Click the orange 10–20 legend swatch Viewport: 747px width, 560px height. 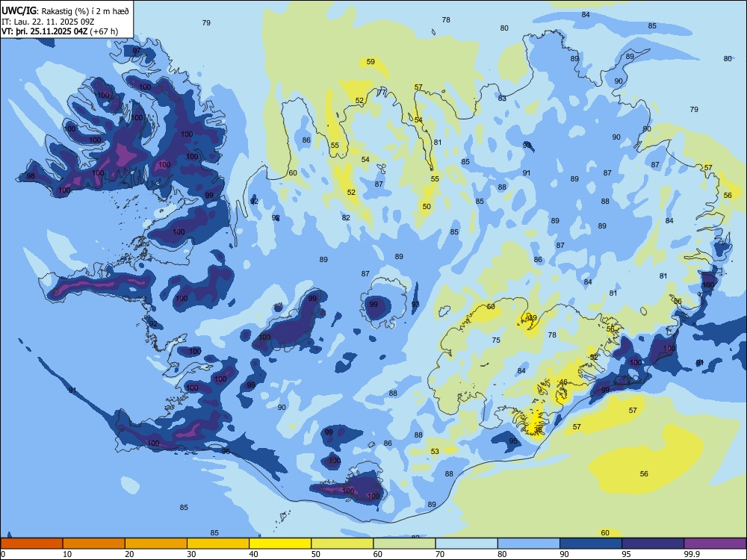tap(94, 544)
